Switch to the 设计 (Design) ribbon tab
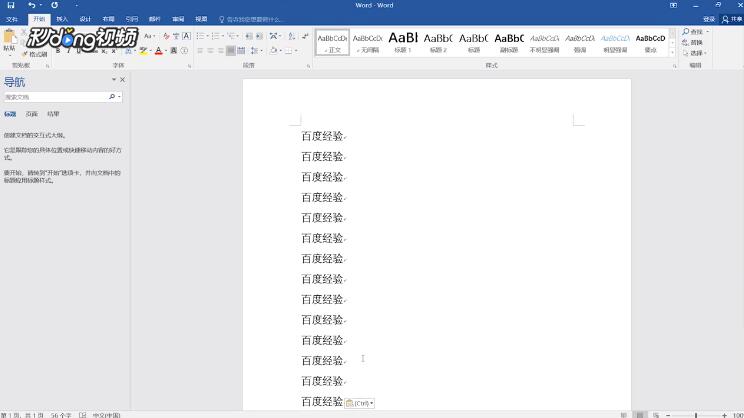 (x=85, y=19)
